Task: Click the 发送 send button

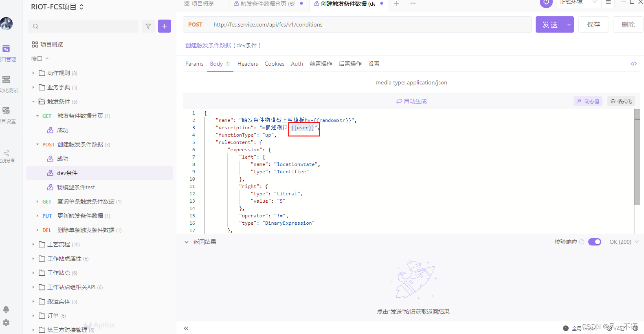Action: (x=550, y=24)
